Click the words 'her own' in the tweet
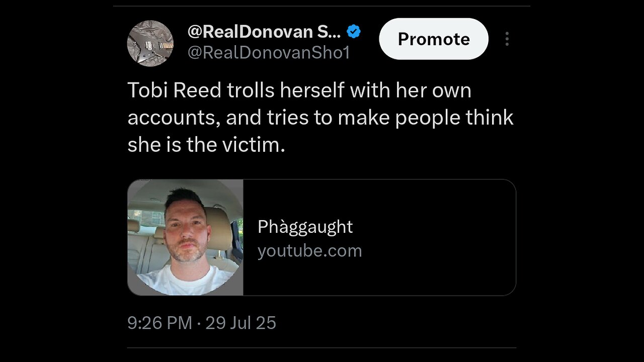 [x=433, y=90]
